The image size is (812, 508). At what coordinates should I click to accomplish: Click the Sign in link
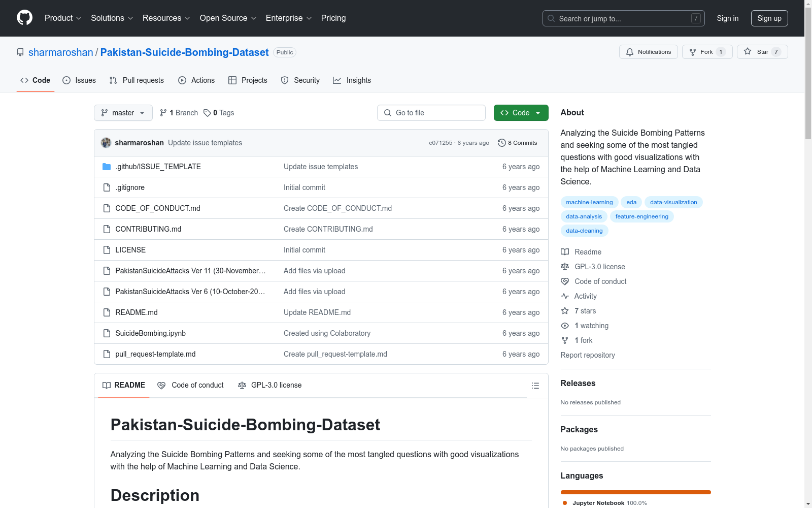click(728, 18)
